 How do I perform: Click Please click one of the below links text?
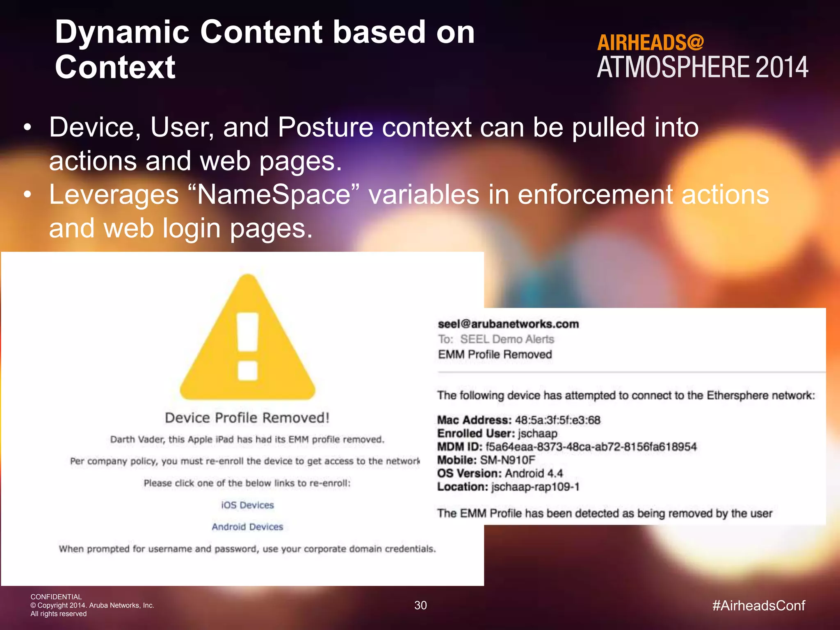point(247,483)
